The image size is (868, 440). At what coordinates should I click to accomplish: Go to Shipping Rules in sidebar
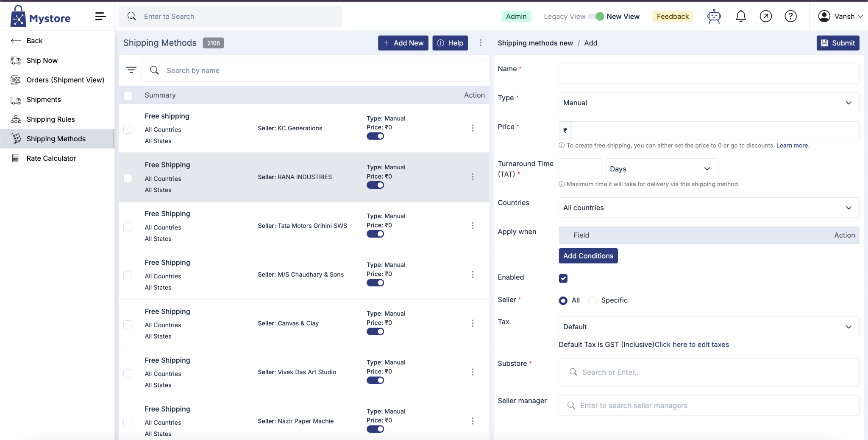tap(50, 119)
